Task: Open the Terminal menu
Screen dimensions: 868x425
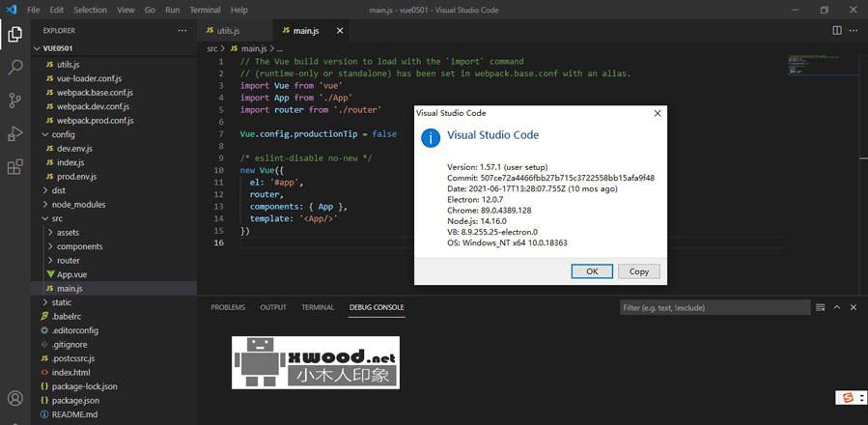Action: coord(204,10)
